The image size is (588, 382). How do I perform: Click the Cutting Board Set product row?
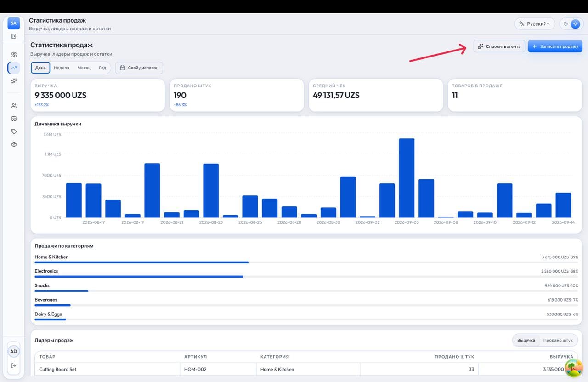[306, 369]
